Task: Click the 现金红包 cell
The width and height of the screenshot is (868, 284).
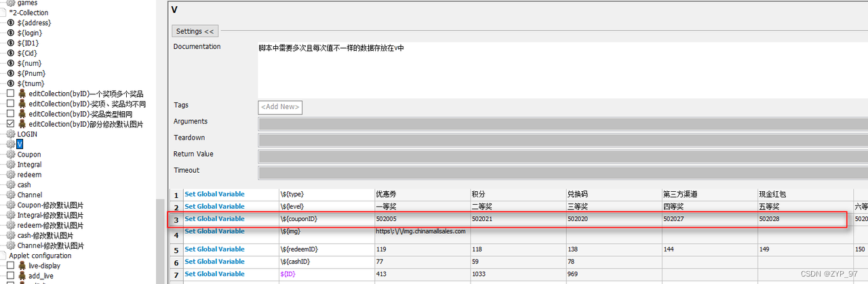Action: click(x=805, y=195)
